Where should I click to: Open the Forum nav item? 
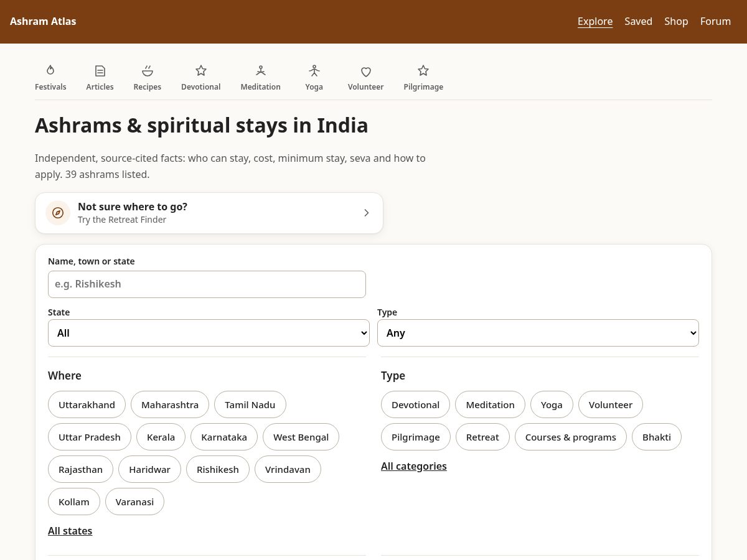[715, 21]
